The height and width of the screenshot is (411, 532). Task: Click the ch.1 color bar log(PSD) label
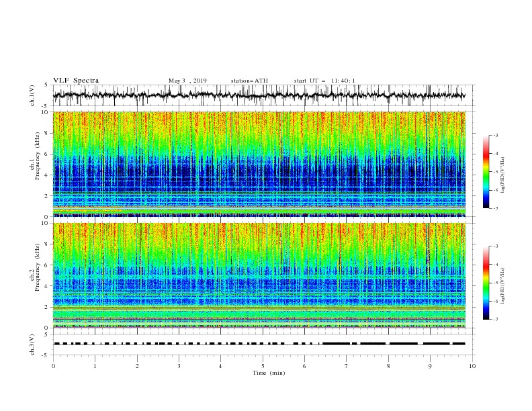click(x=502, y=175)
